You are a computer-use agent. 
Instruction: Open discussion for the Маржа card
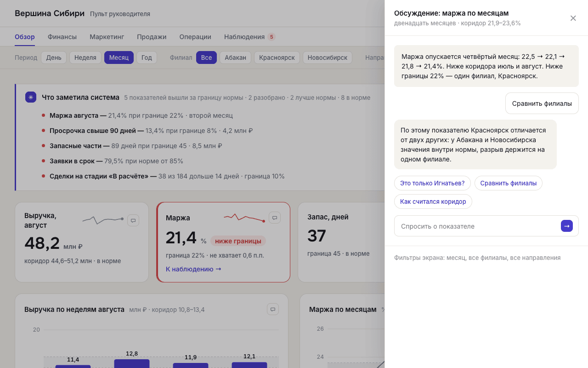click(x=275, y=218)
